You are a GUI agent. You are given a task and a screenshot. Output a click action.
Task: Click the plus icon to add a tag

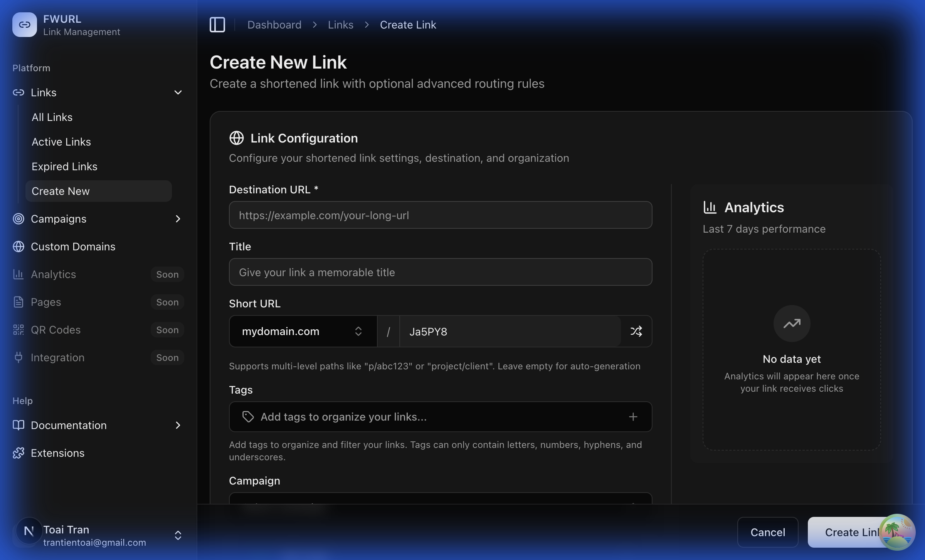pyautogui.click(x=634, y=417)
